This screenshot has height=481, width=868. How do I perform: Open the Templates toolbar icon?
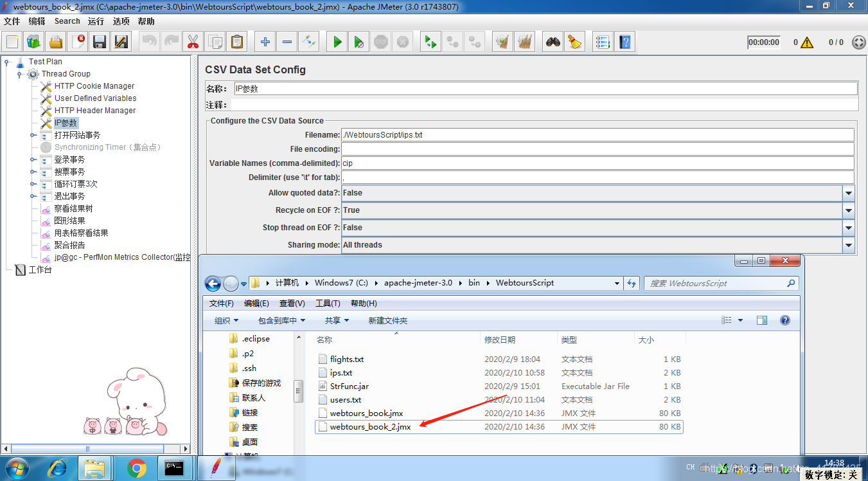click(x=34, y=42)
